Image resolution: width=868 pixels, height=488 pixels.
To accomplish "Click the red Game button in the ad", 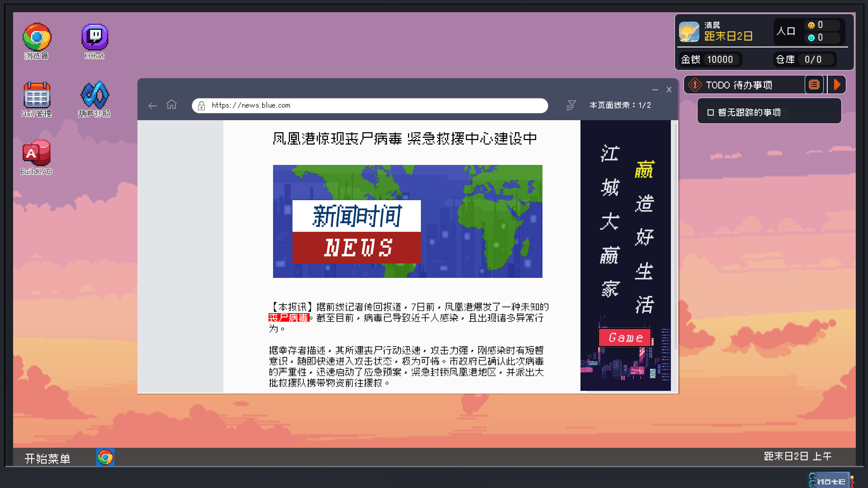I will click(x=625, y=337).
